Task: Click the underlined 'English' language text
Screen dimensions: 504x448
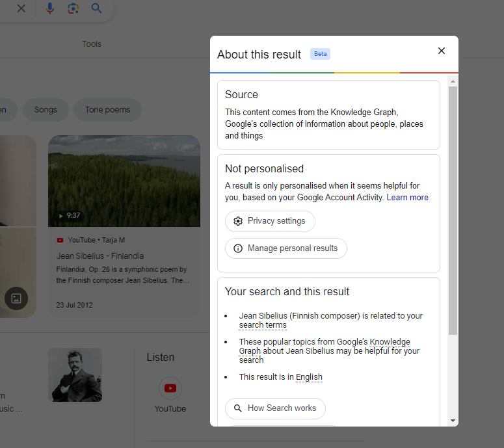Action: (x=309, y=377)
